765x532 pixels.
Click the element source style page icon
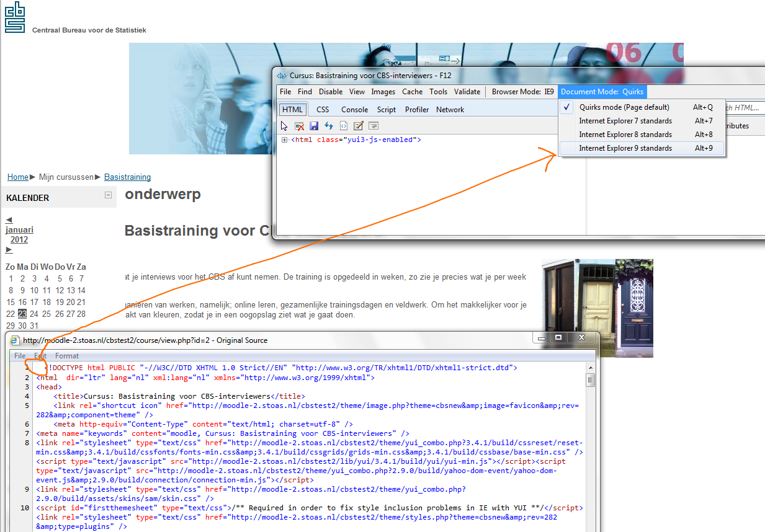344,126
